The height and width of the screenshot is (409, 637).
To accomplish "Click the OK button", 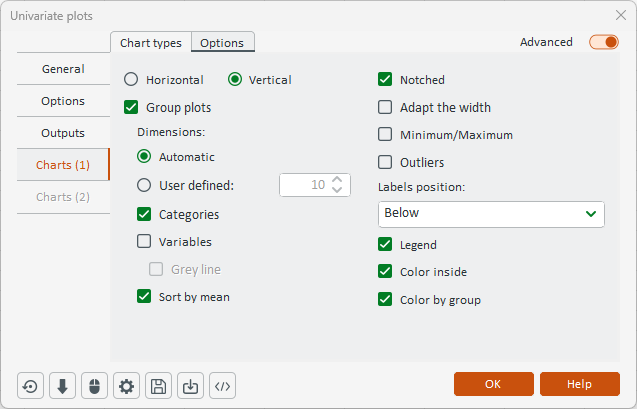I will point(494,384).
